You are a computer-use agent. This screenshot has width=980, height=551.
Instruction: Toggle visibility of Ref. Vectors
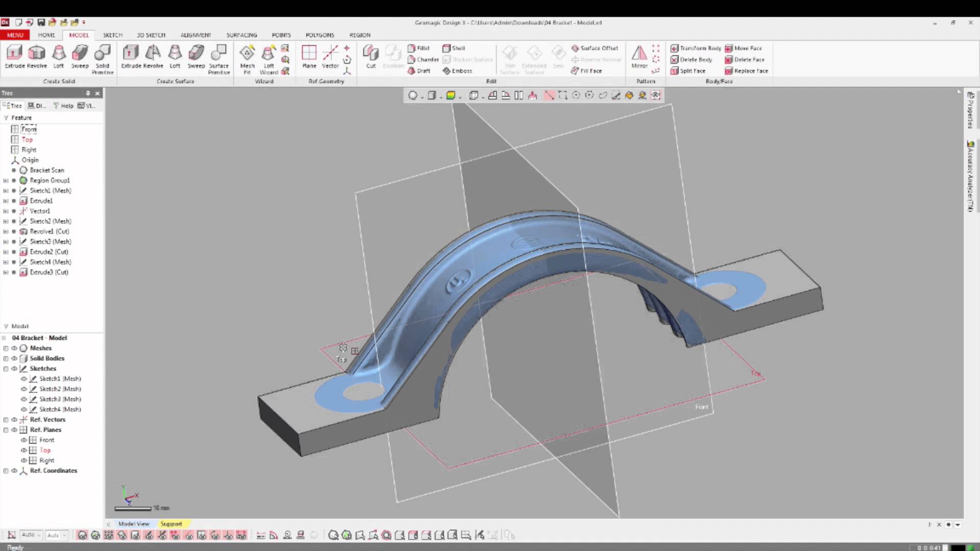[14, 420]
